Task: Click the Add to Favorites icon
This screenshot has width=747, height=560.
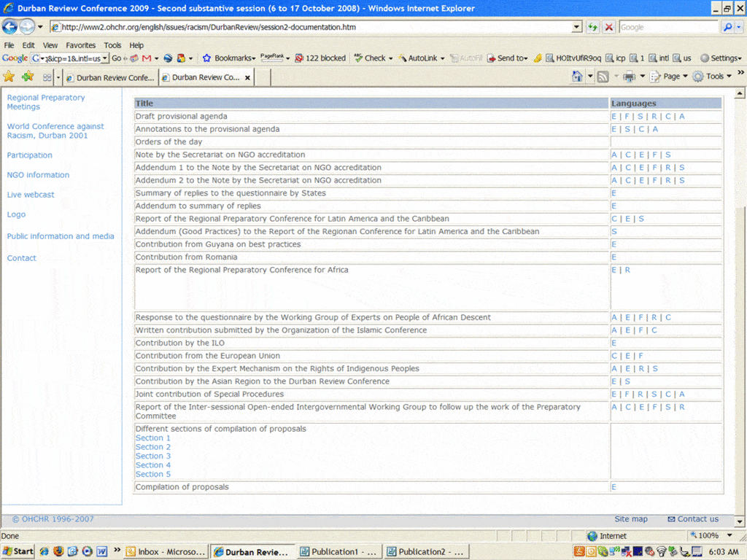Action: (28, 77)
